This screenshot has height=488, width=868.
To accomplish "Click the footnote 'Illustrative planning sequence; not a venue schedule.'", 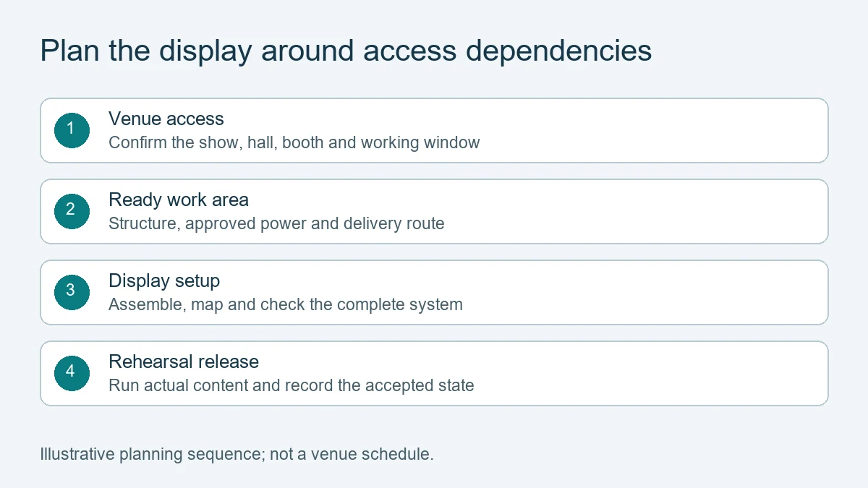I will 237,455.
